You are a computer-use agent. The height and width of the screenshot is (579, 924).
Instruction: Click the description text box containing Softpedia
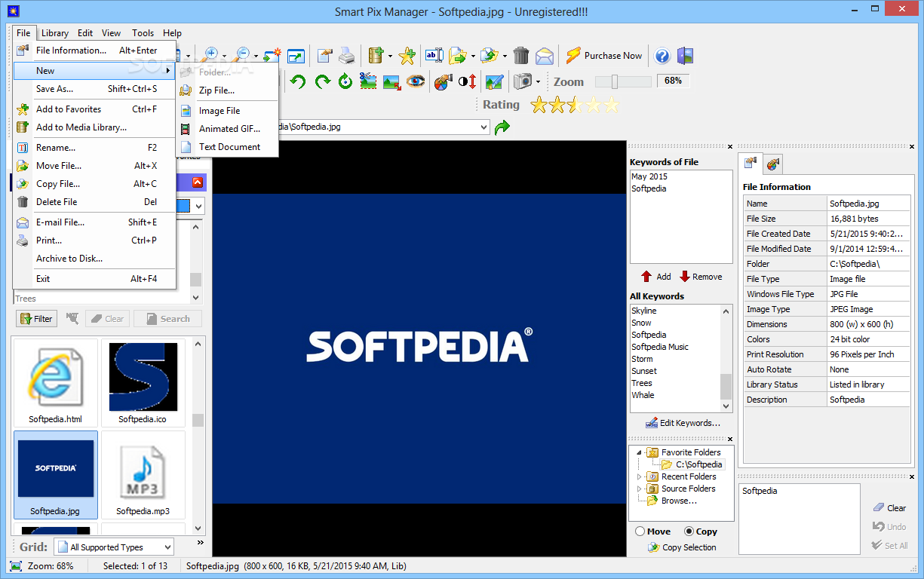(800, 520)
